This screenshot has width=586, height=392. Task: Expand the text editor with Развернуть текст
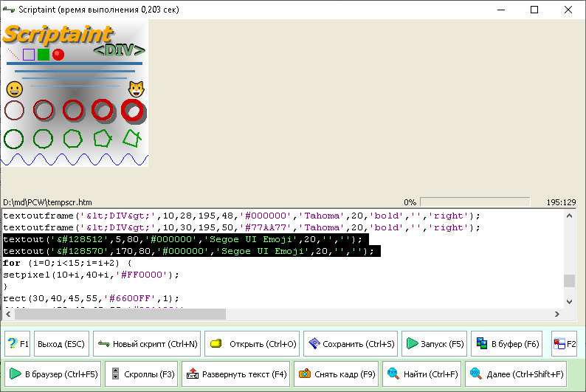(x=235, y=374)
